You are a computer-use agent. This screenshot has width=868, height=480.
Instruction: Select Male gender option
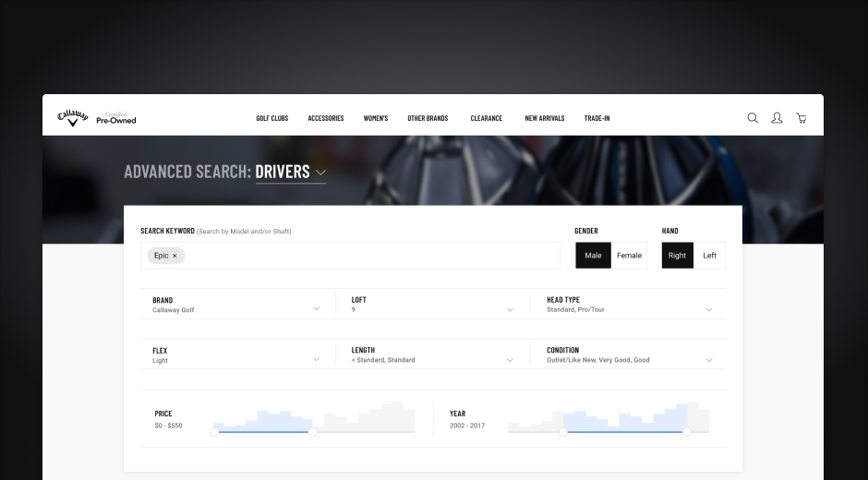(x=593, y=256)
